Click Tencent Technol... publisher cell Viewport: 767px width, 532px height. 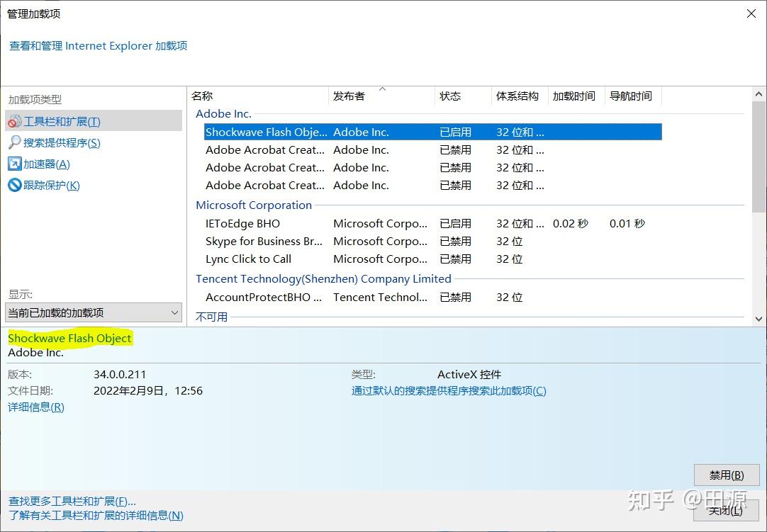point(380,297)
